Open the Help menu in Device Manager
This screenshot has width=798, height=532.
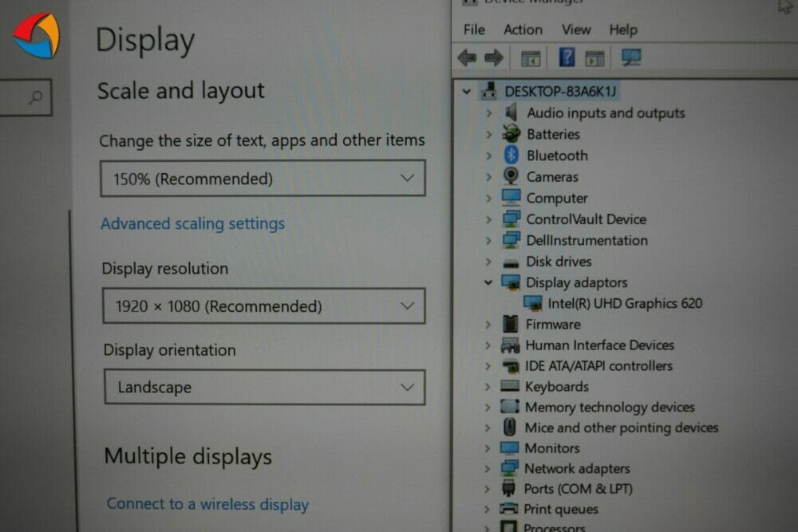click(x=623, y=30)
